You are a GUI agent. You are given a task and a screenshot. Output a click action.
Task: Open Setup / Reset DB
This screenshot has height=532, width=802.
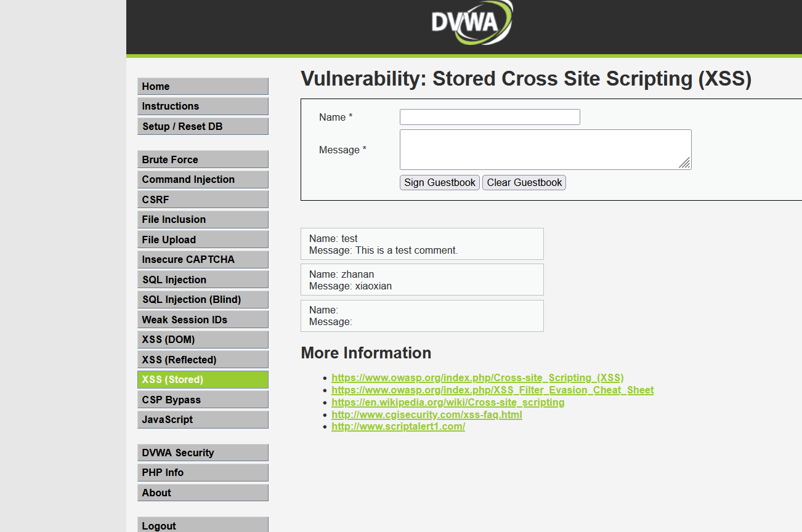tap(203, 126)
